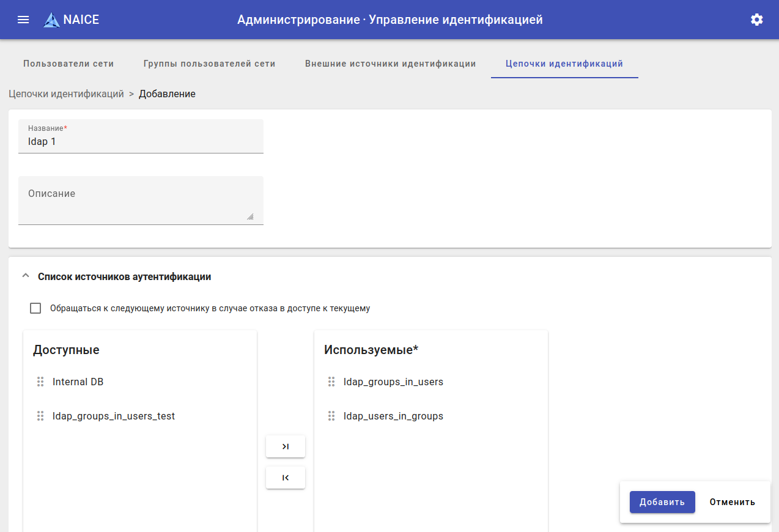Screen dimensions: 779x532
Task: Click the drag handle beside ldap_groups_in_users
Action: [x=331, y=382]
